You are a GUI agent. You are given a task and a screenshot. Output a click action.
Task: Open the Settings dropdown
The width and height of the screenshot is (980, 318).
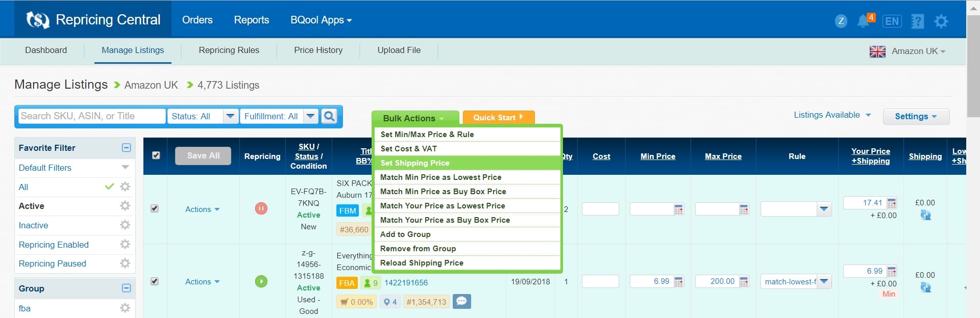click(916, 116)
